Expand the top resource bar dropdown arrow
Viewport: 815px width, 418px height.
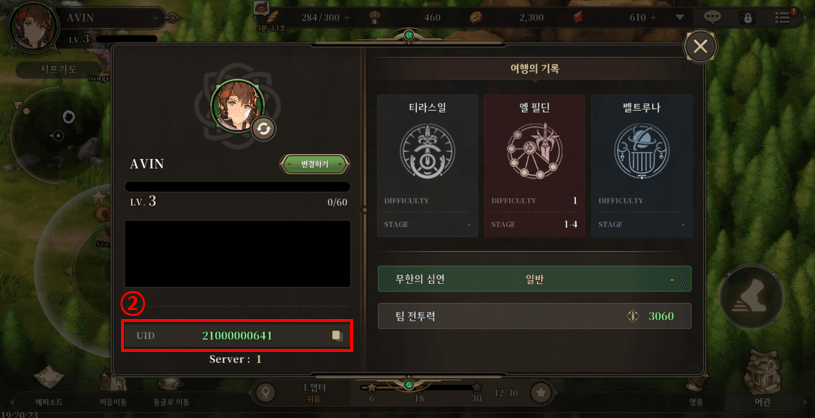pyautogui.click(x=679, y=18)
